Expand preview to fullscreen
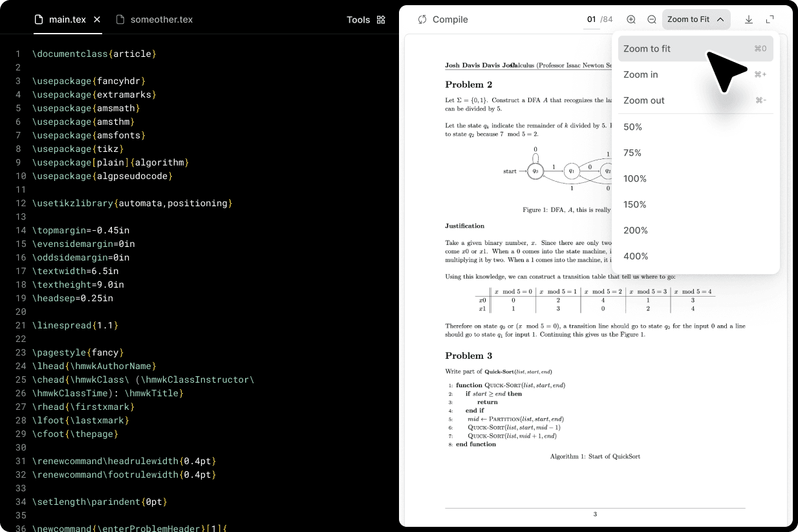 [x=770, y=19]
